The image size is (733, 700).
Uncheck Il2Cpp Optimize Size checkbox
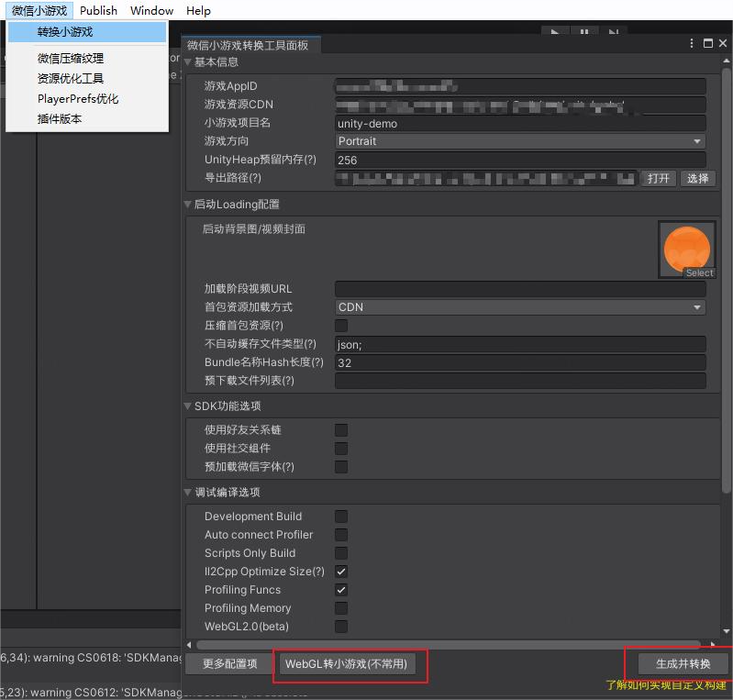(341, 571)
